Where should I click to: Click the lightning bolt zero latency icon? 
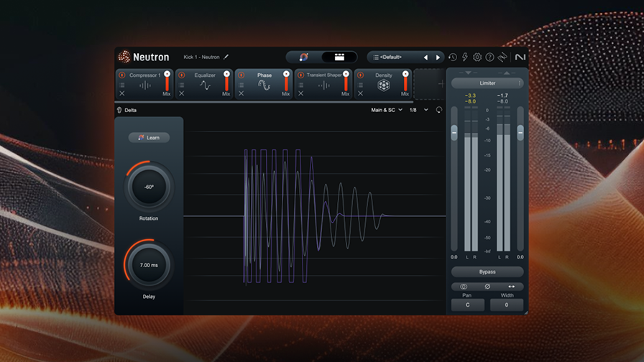coord(465,57)
